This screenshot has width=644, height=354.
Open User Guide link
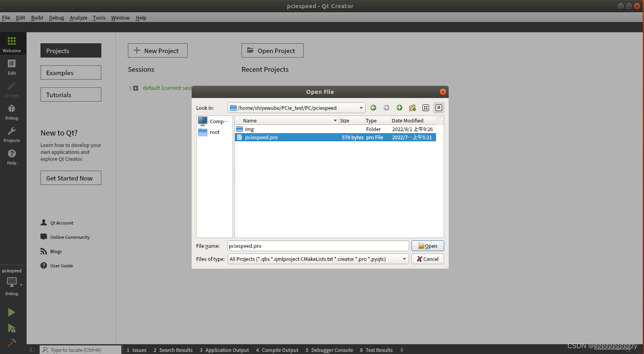(x=57, y=266)
